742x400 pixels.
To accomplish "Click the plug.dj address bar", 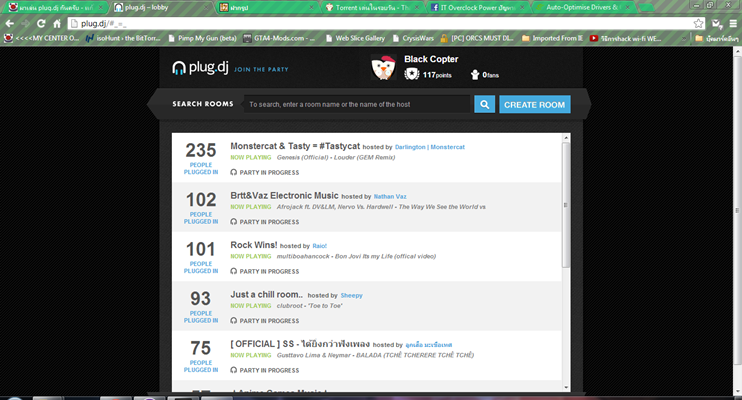I will pos(386,23).
